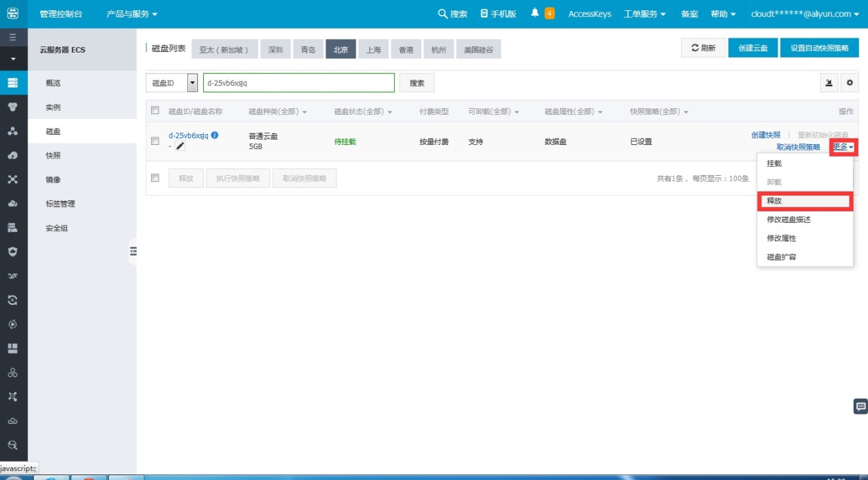Open the 磁盘ID search type dropdown
Viewport: 868px width, 480px height.
click(192, 83)
